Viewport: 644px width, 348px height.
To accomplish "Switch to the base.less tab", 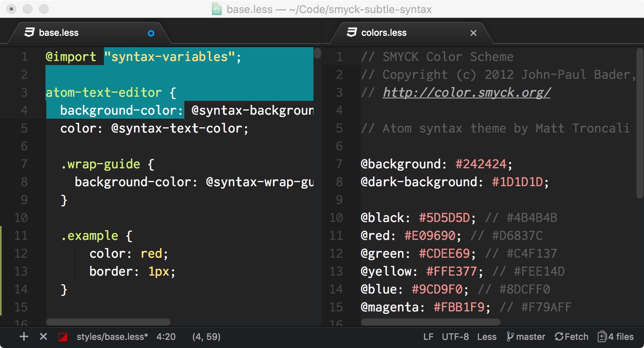I will [x=89, y=33].
